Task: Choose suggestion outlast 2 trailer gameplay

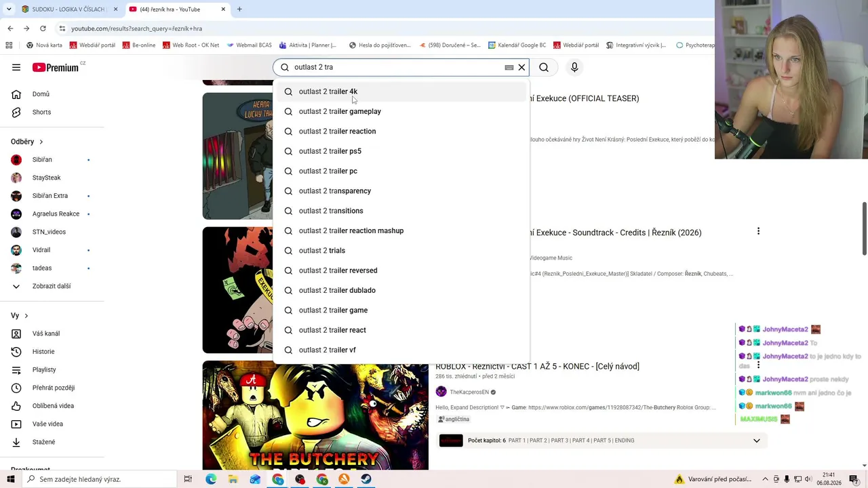Action: point(401,111)
